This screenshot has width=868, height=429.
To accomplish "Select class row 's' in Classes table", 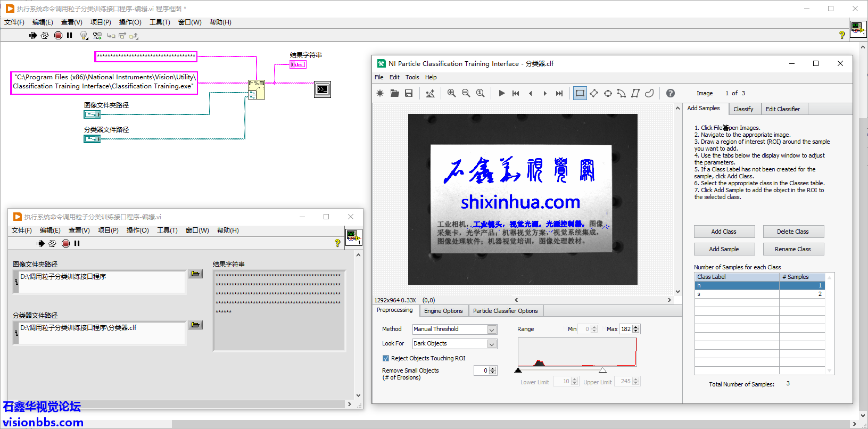I will tap(759, 294).
